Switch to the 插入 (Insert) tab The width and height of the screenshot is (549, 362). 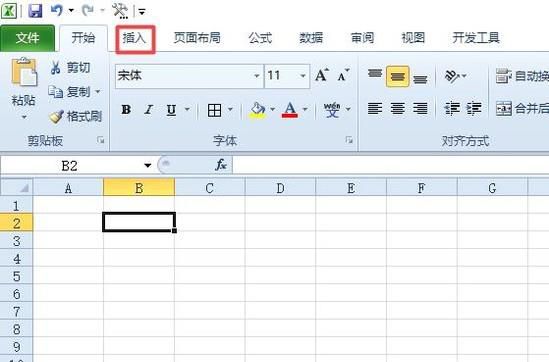134,38
